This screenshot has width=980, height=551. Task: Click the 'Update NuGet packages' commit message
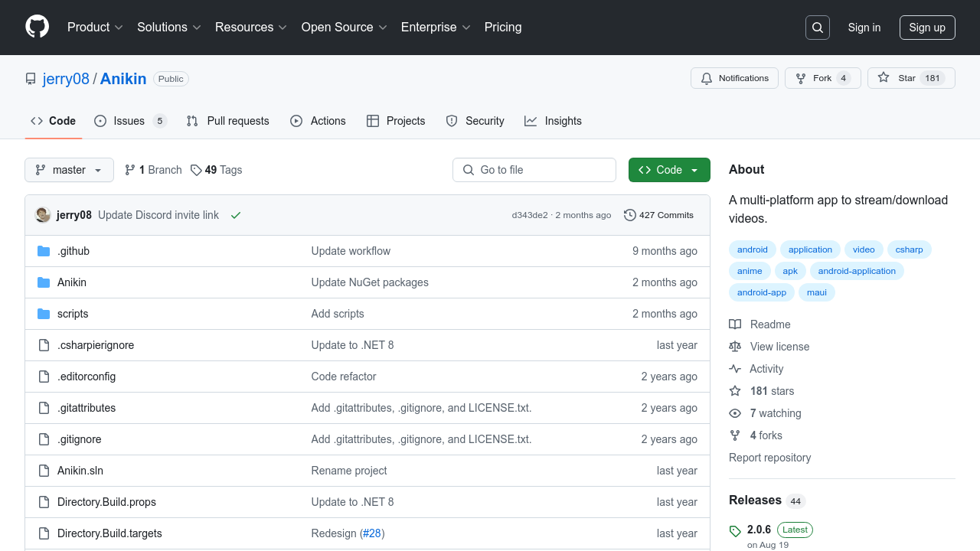pos(370,282)
